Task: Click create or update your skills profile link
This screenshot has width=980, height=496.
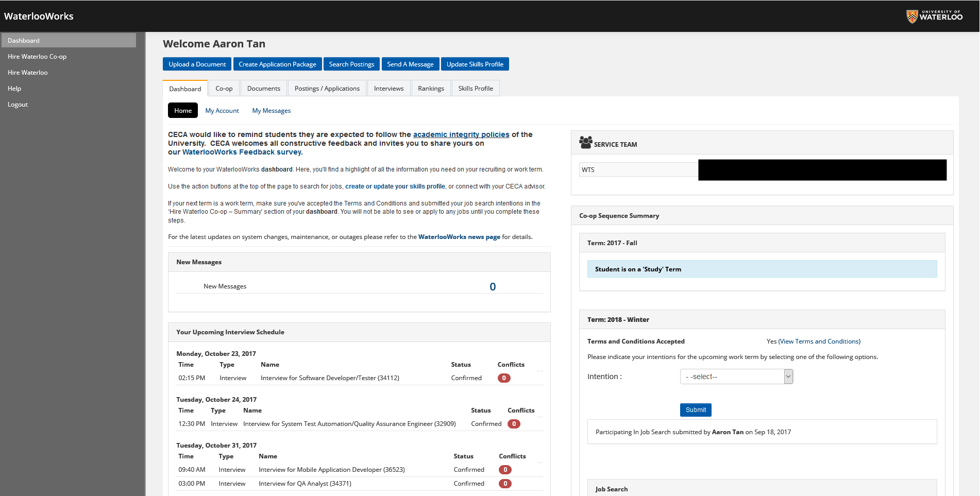Action: pyautogui.click(x=395, y=186)
